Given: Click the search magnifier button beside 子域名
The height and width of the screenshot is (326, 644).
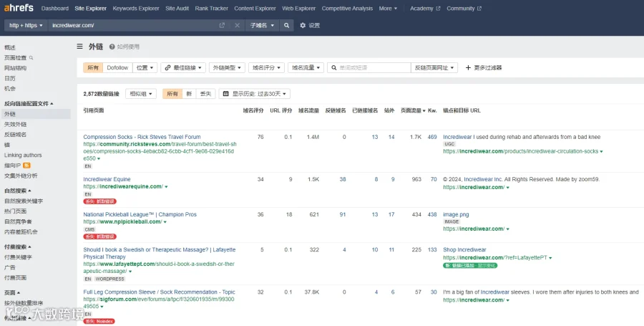Looking at the screenshot, I should click(x=286, y=26).
